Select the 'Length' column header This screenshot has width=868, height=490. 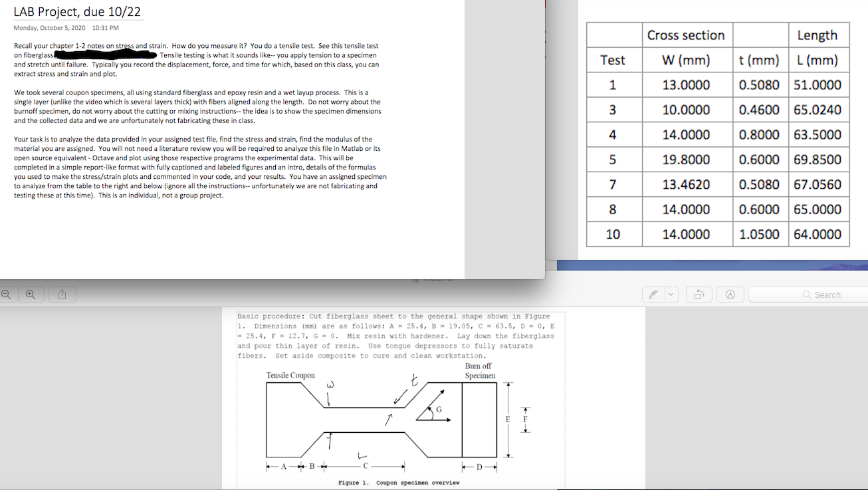click(x=819, y=35)
